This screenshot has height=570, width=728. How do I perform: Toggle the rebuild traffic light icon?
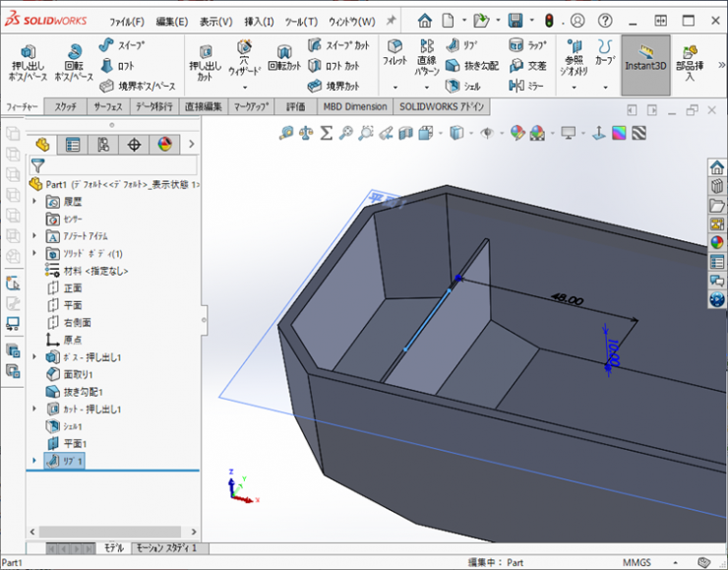[x=548, y=21]
